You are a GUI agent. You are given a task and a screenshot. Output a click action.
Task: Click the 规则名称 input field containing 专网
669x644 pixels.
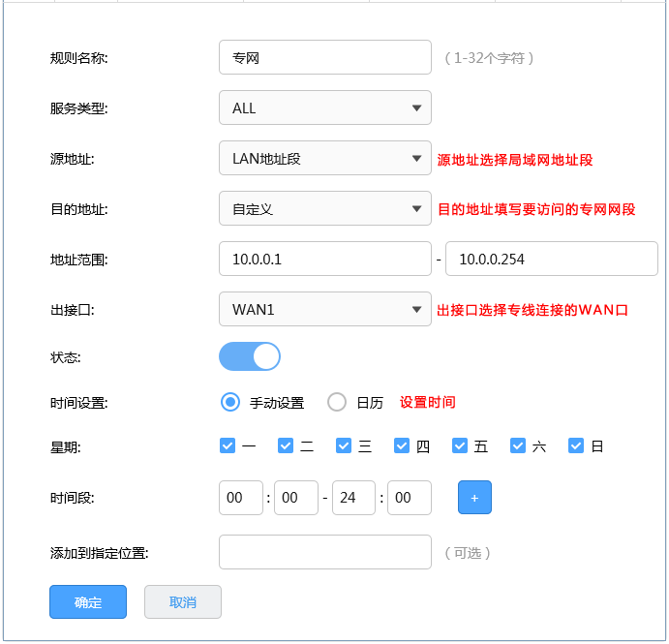pos(324,57)
